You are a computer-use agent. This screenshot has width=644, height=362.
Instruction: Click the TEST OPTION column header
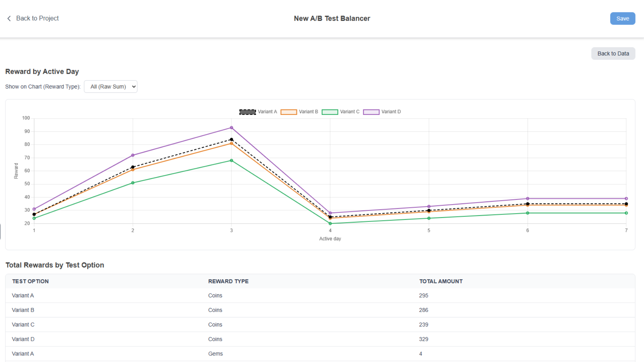30,281
